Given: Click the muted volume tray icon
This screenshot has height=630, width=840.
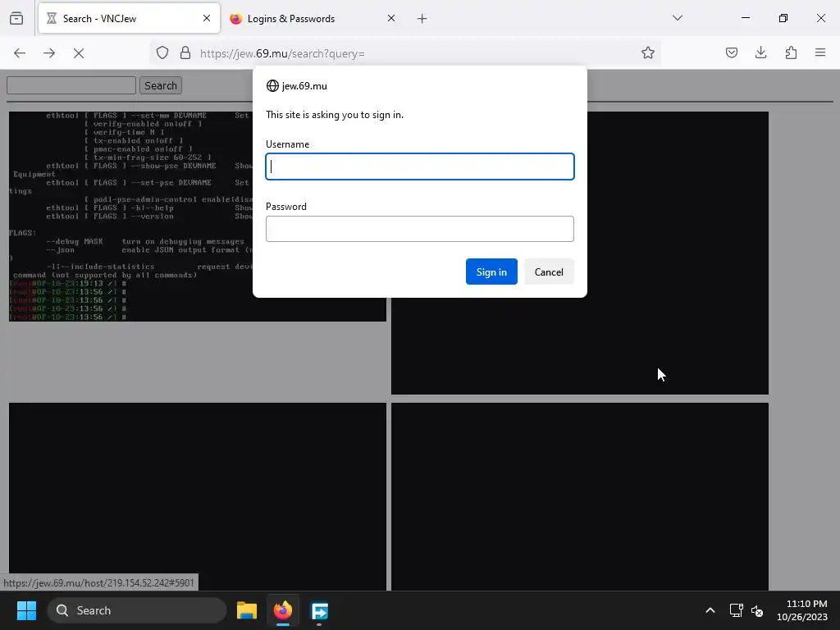Looking at the screenshot, I should pyautogui.click(x=757, y=610).
